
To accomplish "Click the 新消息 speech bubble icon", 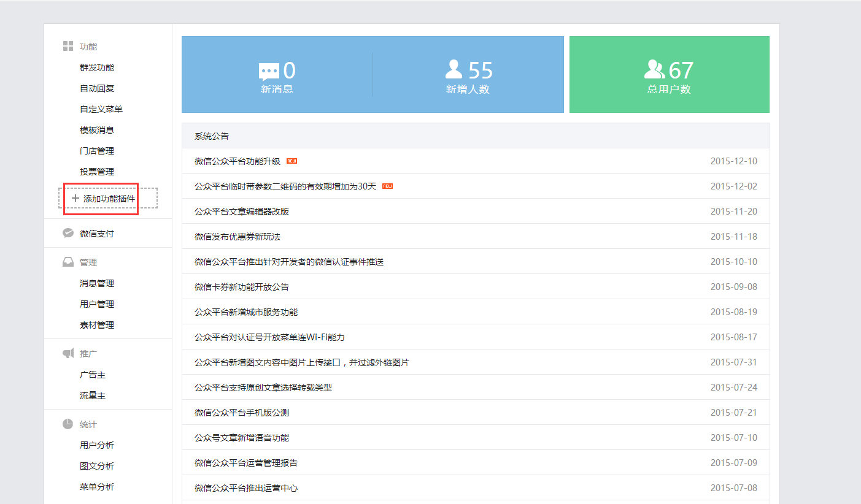I will [269, 72].
